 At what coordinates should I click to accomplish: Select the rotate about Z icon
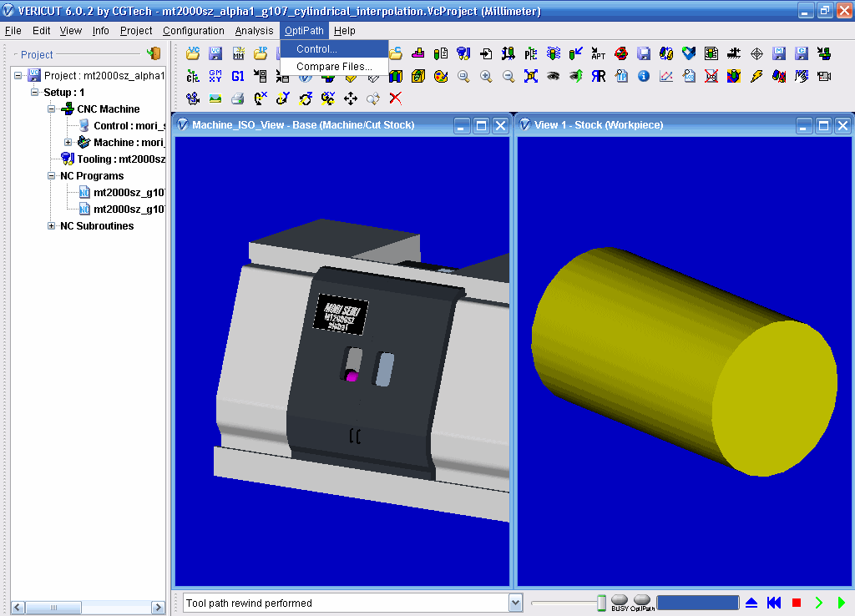(306, 98)
